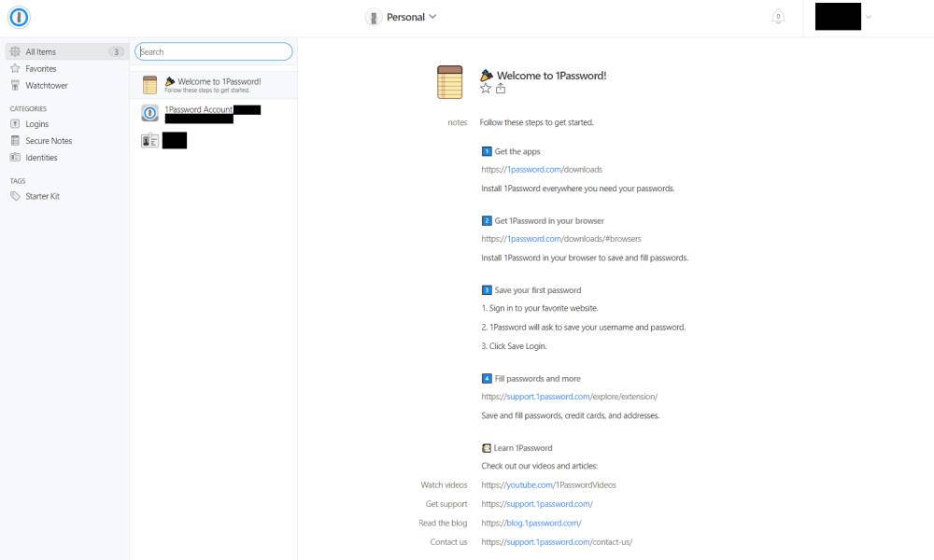Click the Secure Notes icon in sidebar
The width and height of the screenshot is (934, 560).
coord(16,140)
